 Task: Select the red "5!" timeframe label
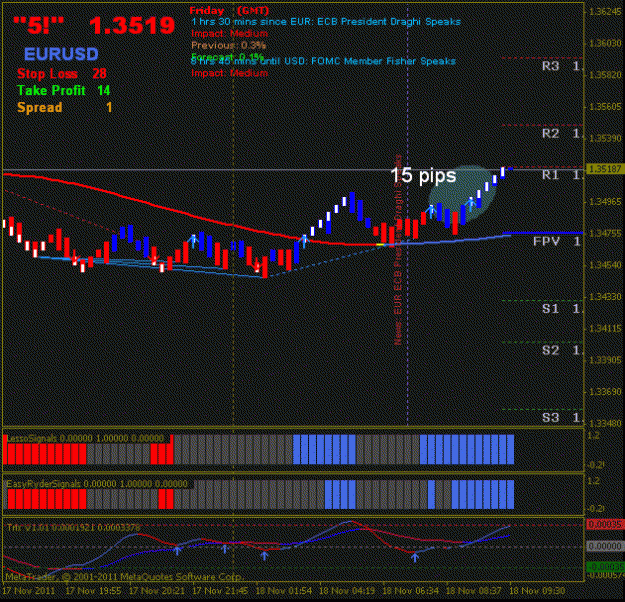(38, 26)
